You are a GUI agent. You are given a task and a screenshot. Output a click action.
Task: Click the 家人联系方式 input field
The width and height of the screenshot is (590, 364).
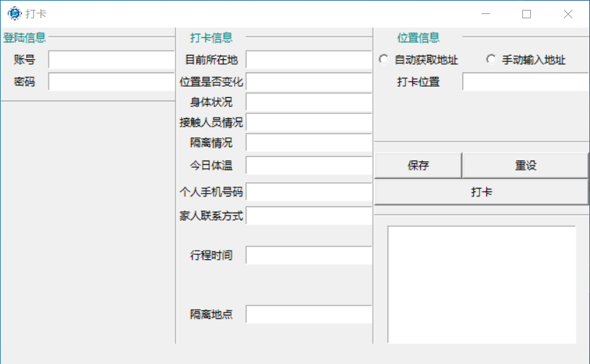coord(309,215)
